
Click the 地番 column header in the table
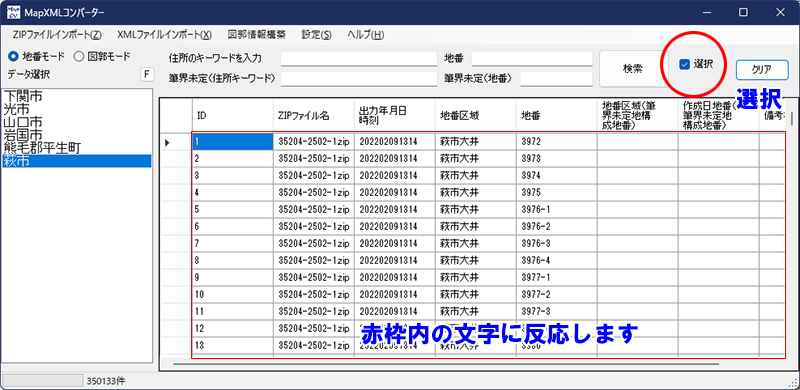[x=557, y=115]
